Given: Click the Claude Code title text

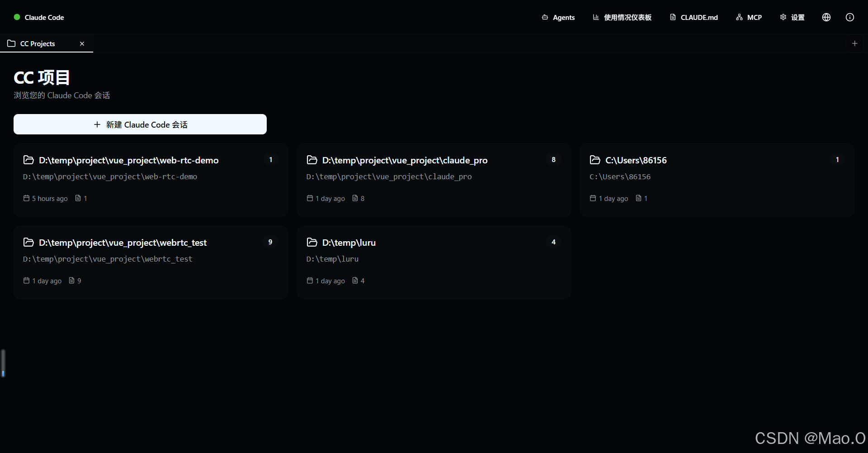Looking at the screenshot, I should [x=44, y=17].
